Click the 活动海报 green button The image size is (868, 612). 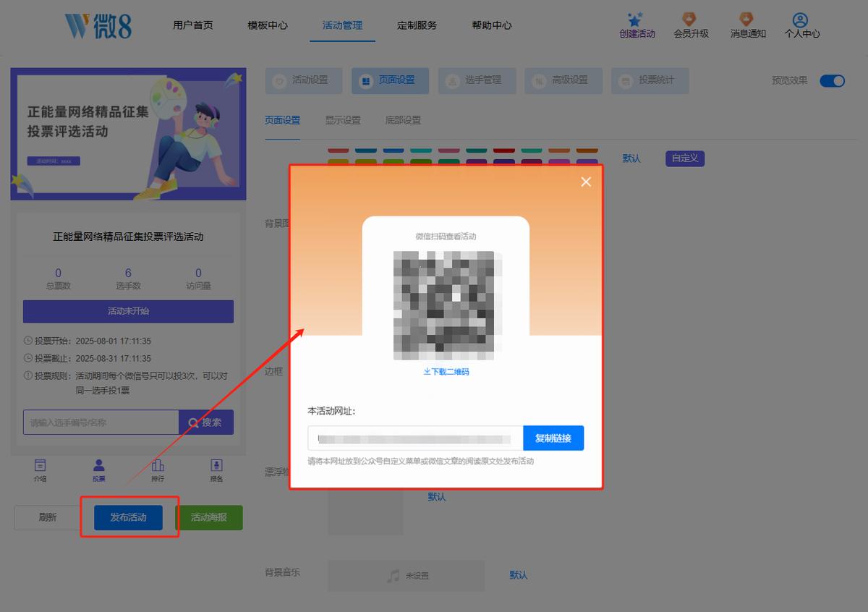pos(209,517)
